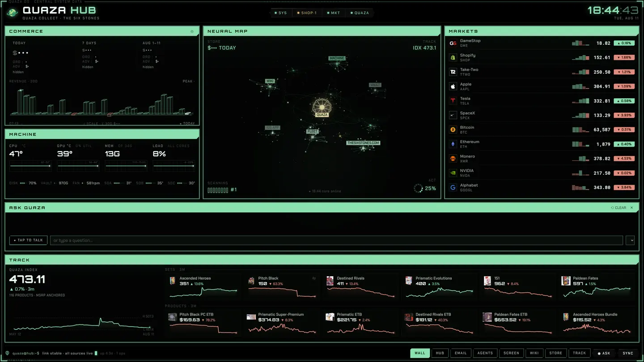Viewport: 644px width, 362px height.
Task: Select the VAULT node on neural map
Action: click(375, 85)
